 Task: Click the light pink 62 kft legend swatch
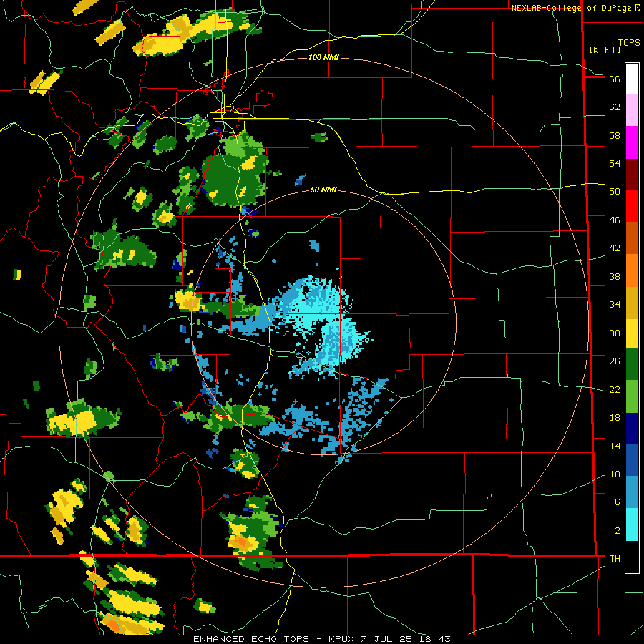pos(632,109)
